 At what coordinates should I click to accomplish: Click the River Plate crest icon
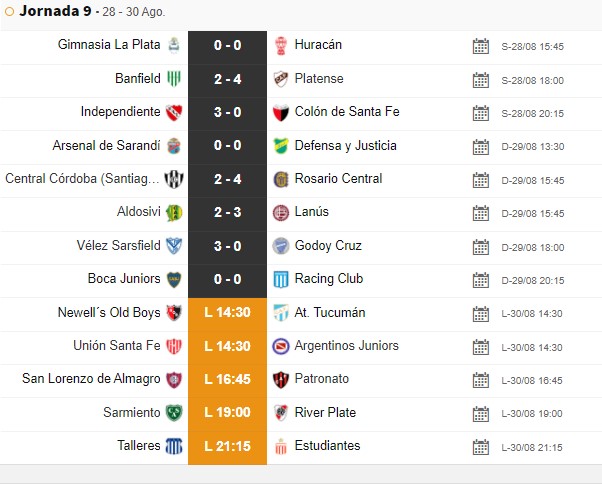coord(281,413)
